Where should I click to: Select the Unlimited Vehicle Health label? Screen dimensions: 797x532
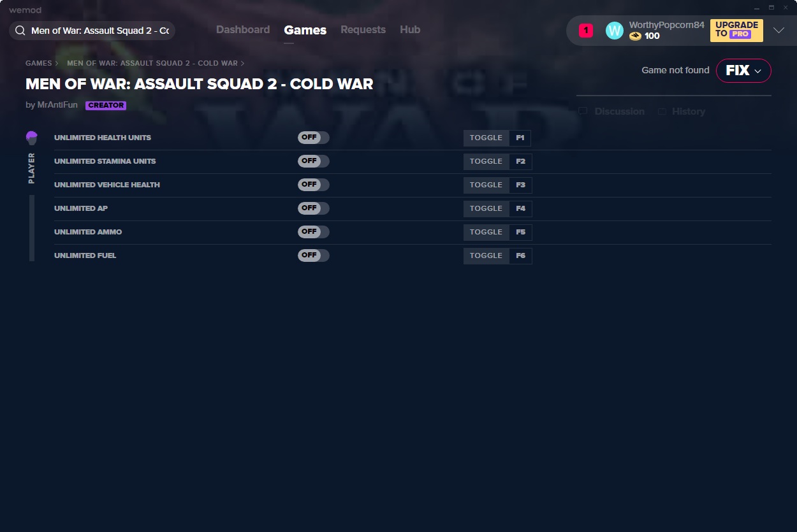click(107, 185)
